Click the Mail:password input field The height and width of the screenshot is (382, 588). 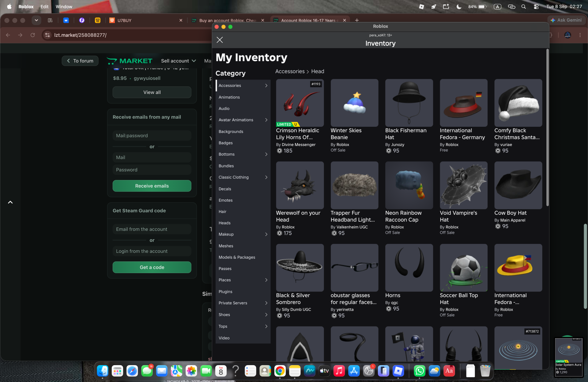[152, 136]
